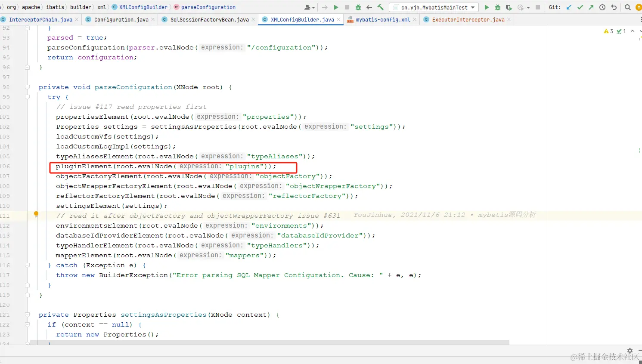Show the hidden editor tabs list
The width and height of the screenshot is (642, 364).
point(641,19)
